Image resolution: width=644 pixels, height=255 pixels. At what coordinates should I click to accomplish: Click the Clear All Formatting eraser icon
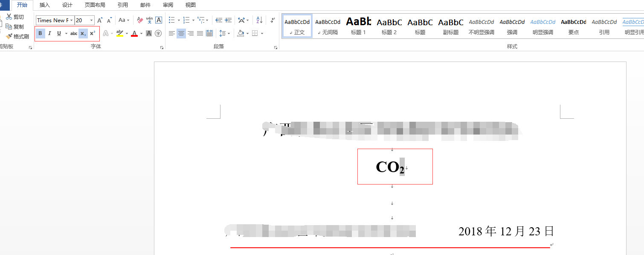coord(139,20)
